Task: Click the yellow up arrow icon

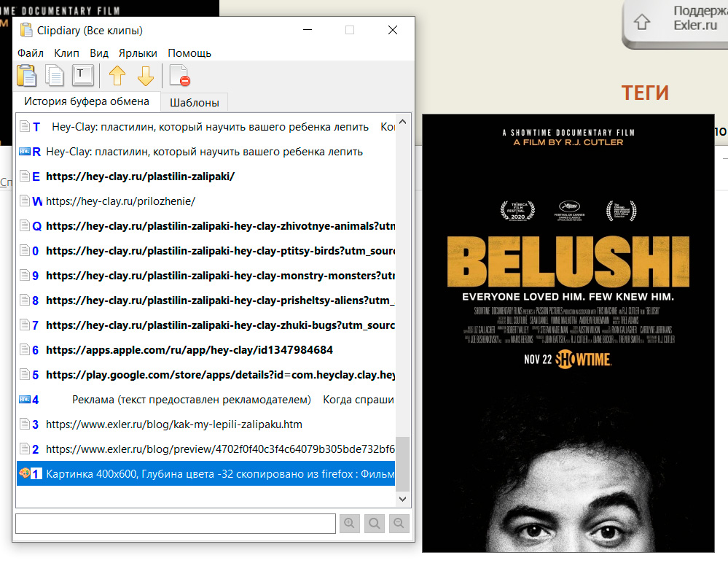Action: 117,76
